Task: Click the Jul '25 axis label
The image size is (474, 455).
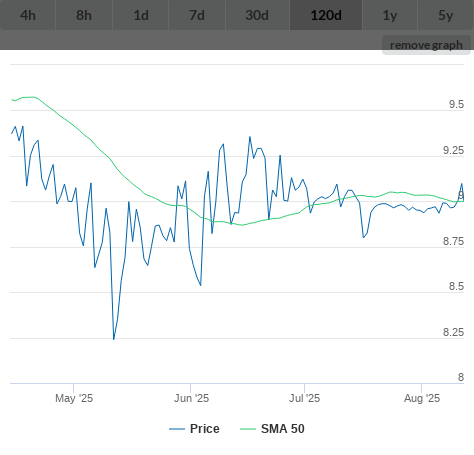Action: point(304,398)
